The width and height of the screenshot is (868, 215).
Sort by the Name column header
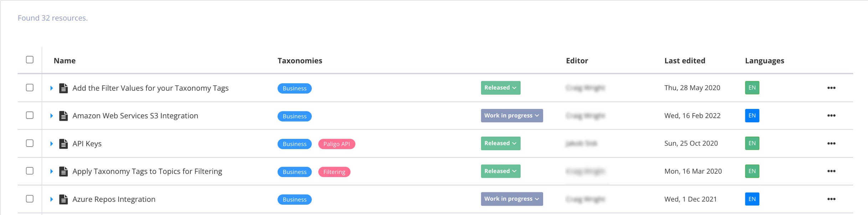tap(64, 61)
